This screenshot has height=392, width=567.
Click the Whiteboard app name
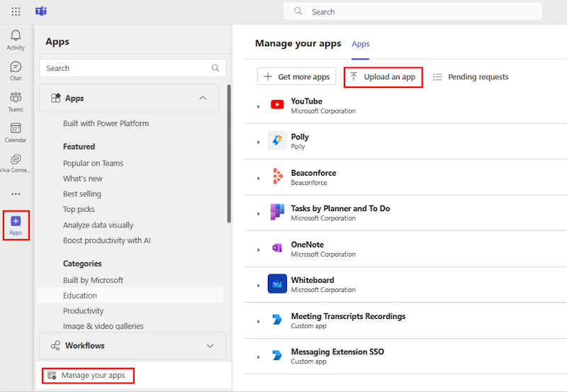pyautogui.click(x=313, y=280)
